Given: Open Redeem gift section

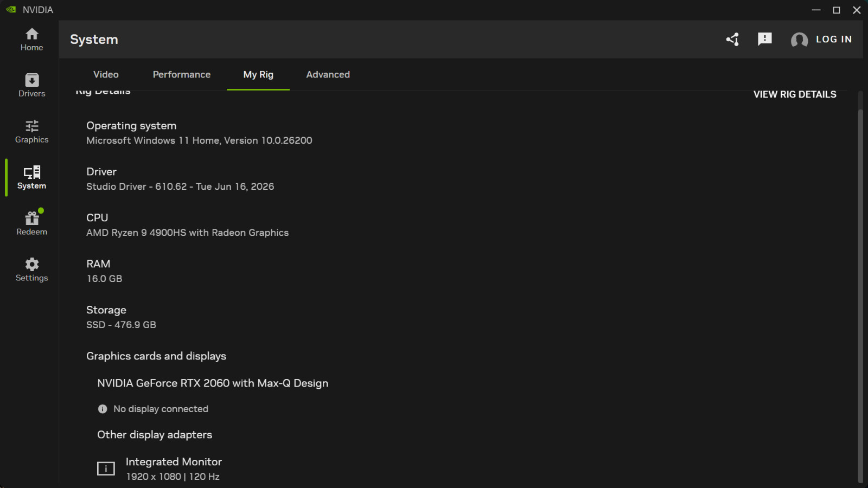Looking at the screenshot, I should pos(31,224).
